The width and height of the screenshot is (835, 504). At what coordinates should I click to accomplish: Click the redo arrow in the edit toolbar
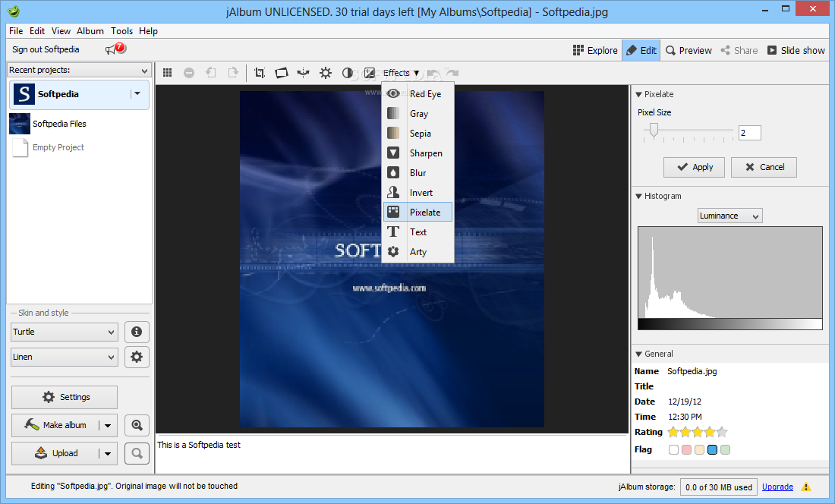point(452,73)
